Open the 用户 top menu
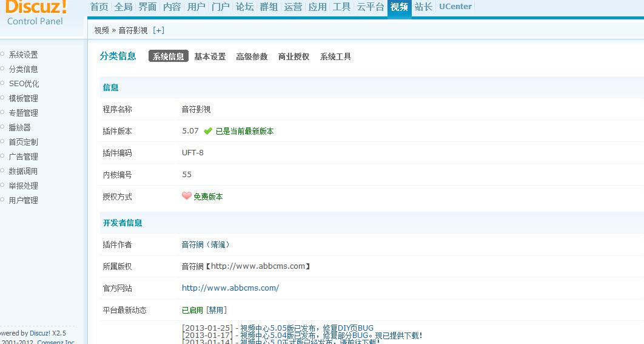This screenshot has height=344, width=644. pyautogui.click(x=196, y=7)
